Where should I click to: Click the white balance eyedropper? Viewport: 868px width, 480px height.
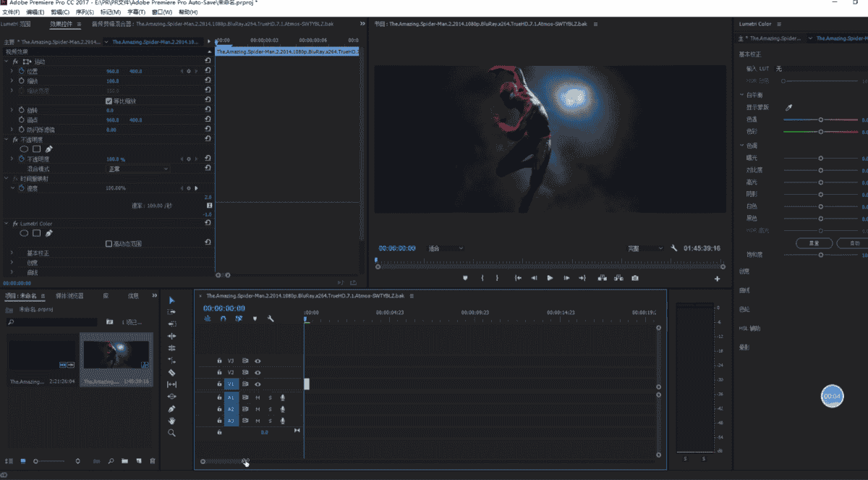[789, 107]
